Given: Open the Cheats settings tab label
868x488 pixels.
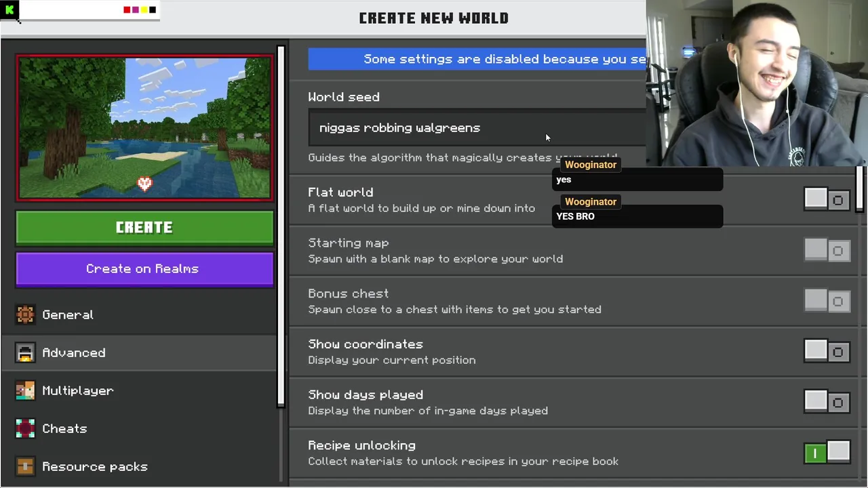Looking at the screenshot, I should [x=64, y=428].
